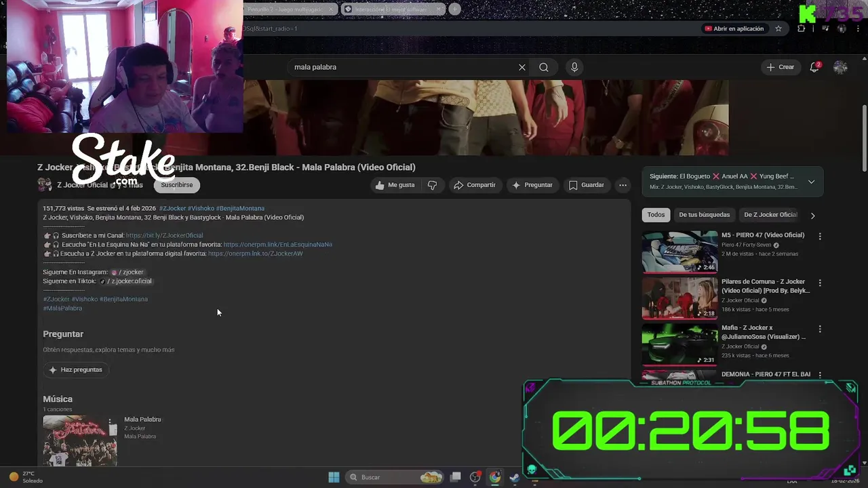Open the 'Pilares de Comuna' video thumbnail

679,298
